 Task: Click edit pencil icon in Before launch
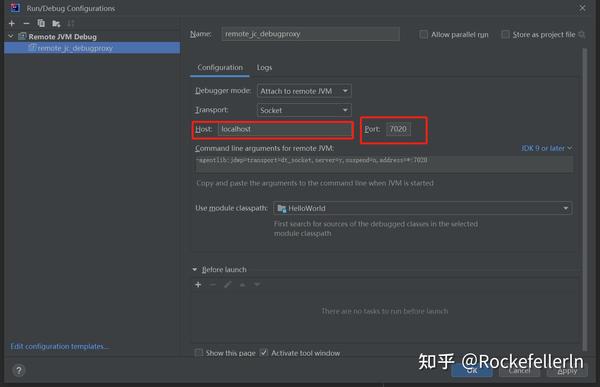point(228,284)
